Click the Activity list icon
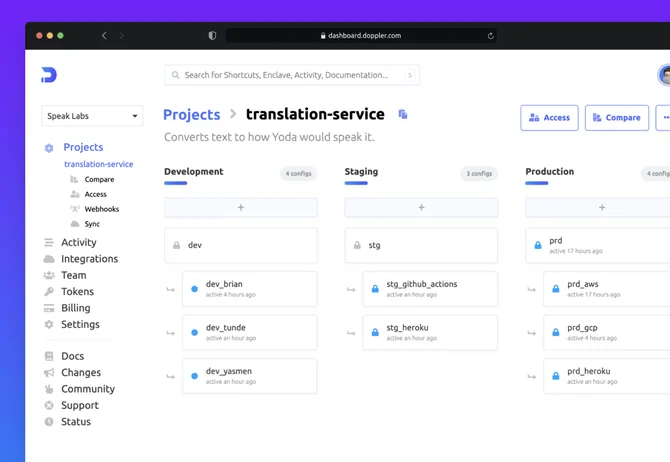 [x=49, y=242]
